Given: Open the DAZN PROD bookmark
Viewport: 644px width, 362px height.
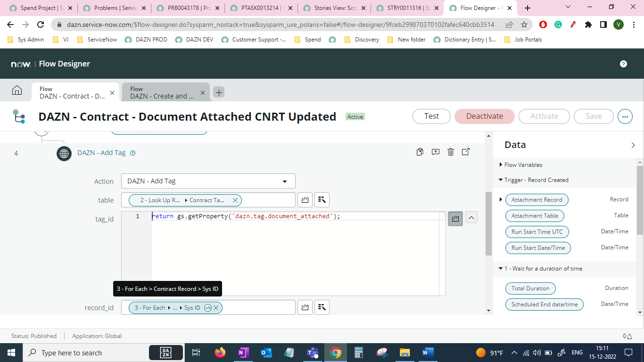Looking at the screenshot, I should tap(146, 40).
